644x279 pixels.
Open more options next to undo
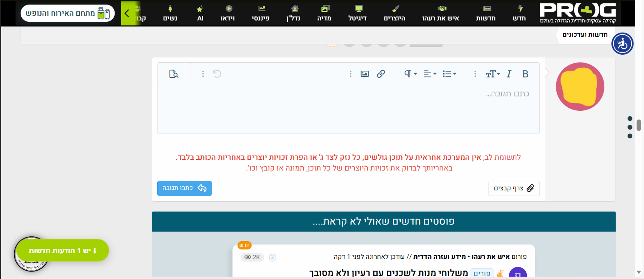[x=203, y=74]
